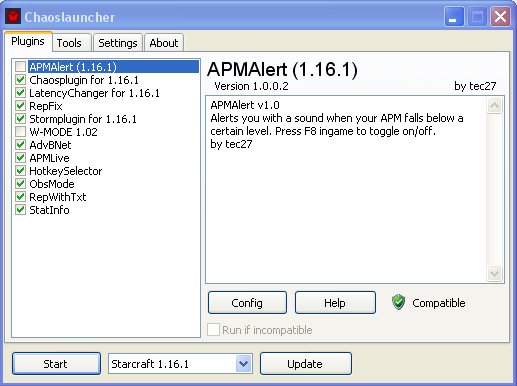Select the APMLive plugin name
Screen dimensions: 517x386
(x=49, y=158)
